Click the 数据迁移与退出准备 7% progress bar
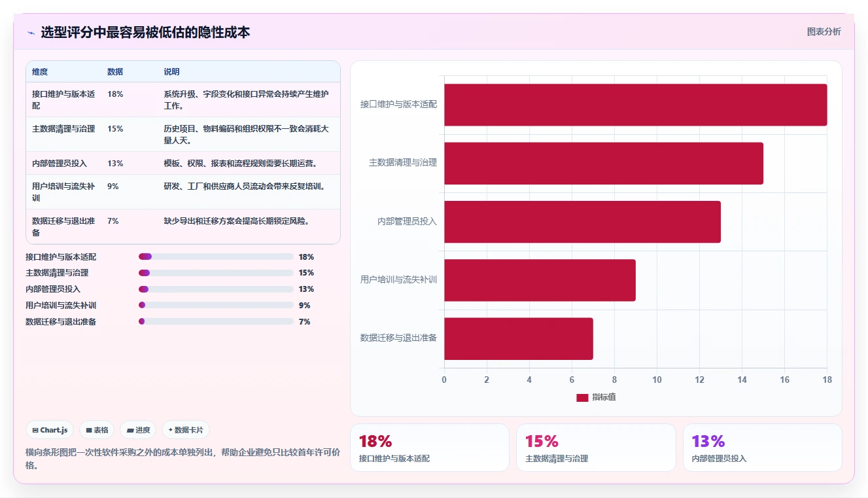Image resolution: width=868 pixels, height=498 pixels. (216, 321)
